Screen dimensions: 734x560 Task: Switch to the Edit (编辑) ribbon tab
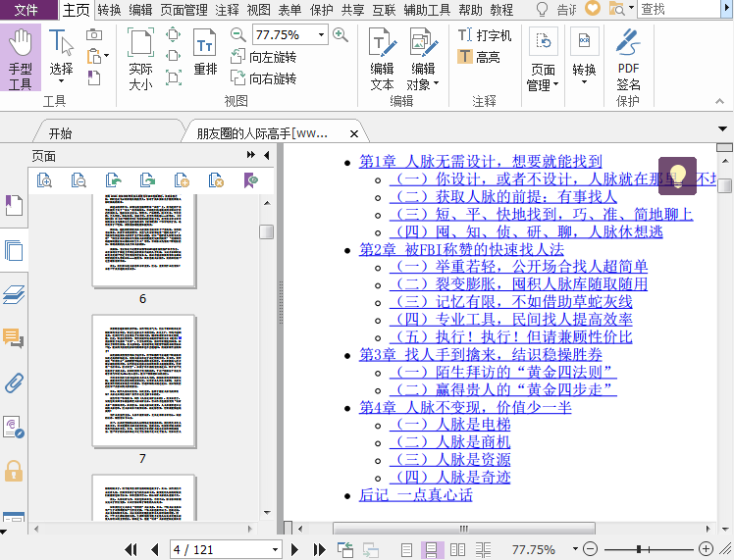(140, 10)
